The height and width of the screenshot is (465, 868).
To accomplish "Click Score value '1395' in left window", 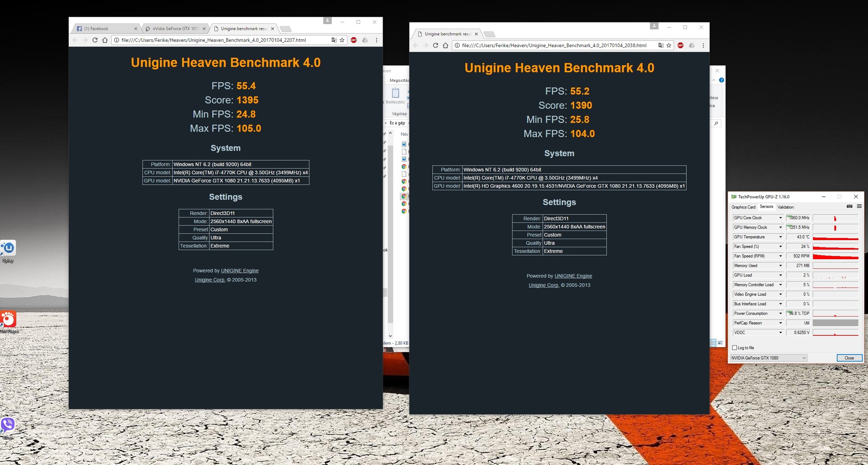I will click(247, 100).
